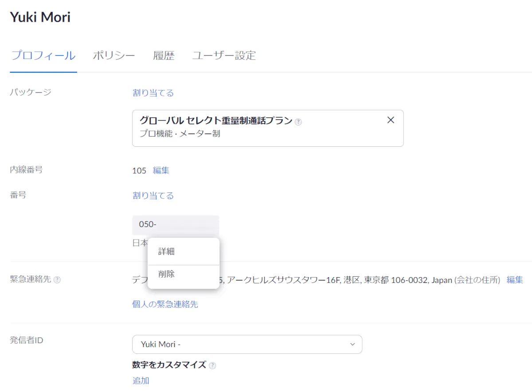Click 割り当てる link for 番号
Viewport: 532px width, 392px height.
click(x=153, y=196)
